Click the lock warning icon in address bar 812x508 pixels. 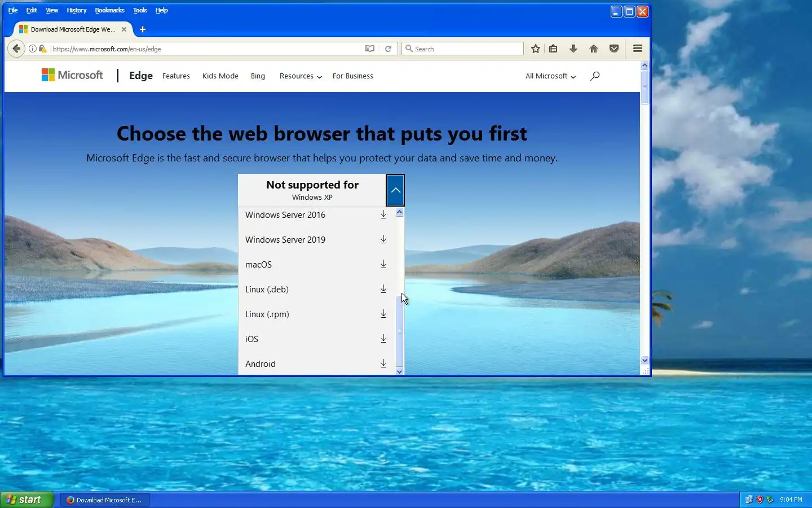coord(42,49)
